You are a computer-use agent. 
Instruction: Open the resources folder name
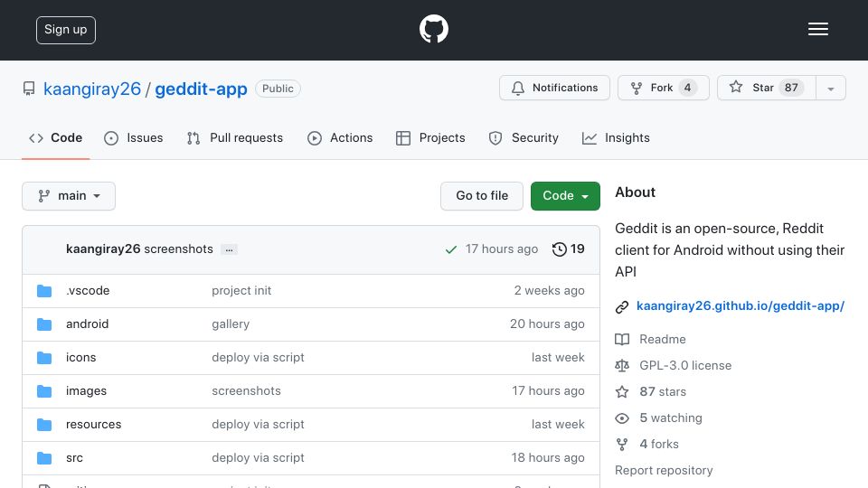tap(93, 425)
